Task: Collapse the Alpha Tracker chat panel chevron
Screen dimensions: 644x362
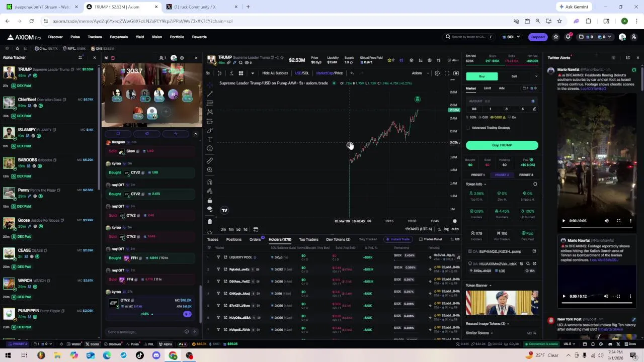Action: tap(195, 134)
